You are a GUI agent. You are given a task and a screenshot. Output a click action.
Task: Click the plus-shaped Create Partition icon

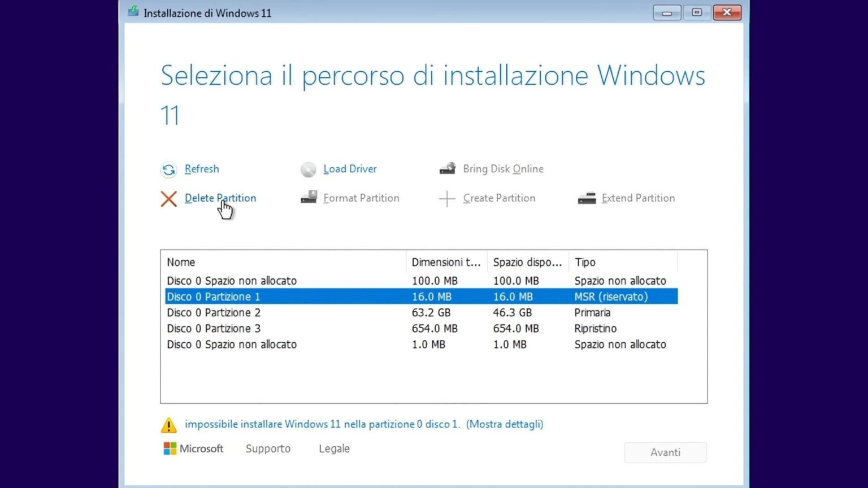pyautogui.click(x=447, y=198)
